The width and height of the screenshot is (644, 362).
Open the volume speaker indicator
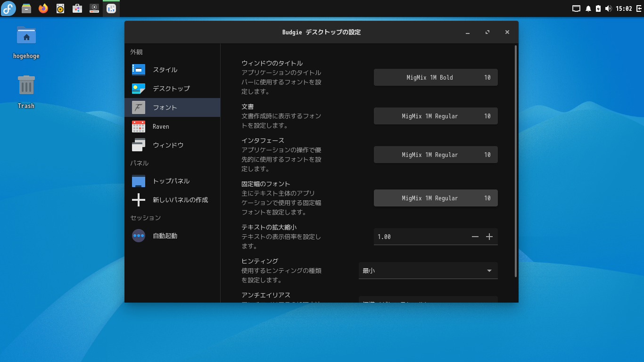point(608,8)
